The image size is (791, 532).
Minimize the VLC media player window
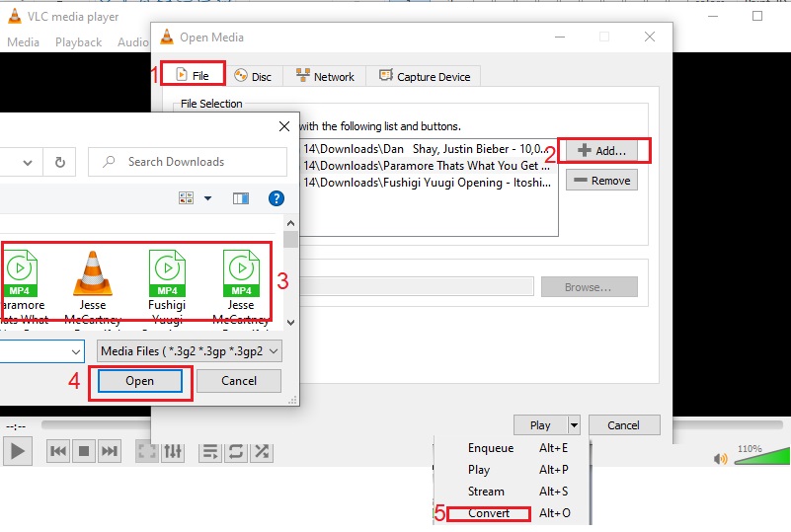click(x=713, y=16)
